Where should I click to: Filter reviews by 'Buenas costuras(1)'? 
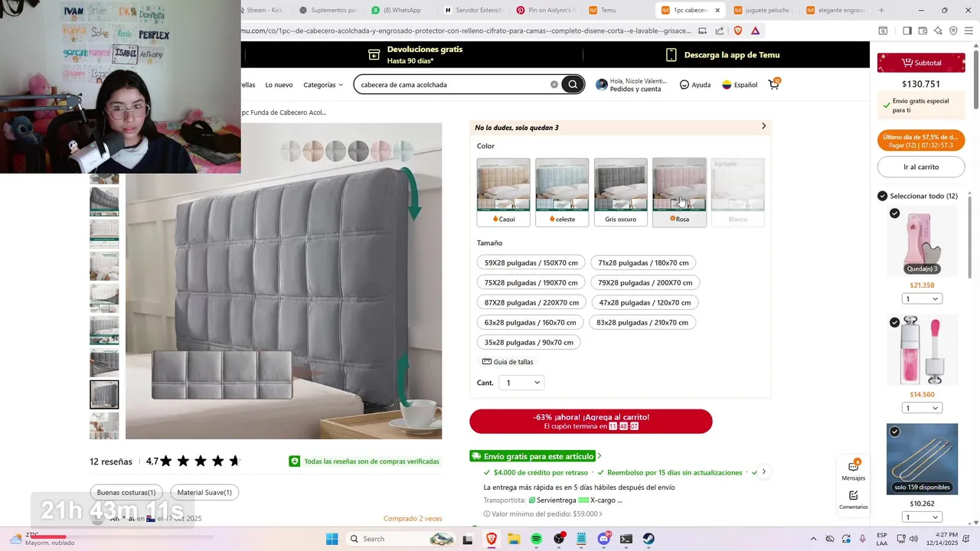(126, 493)
